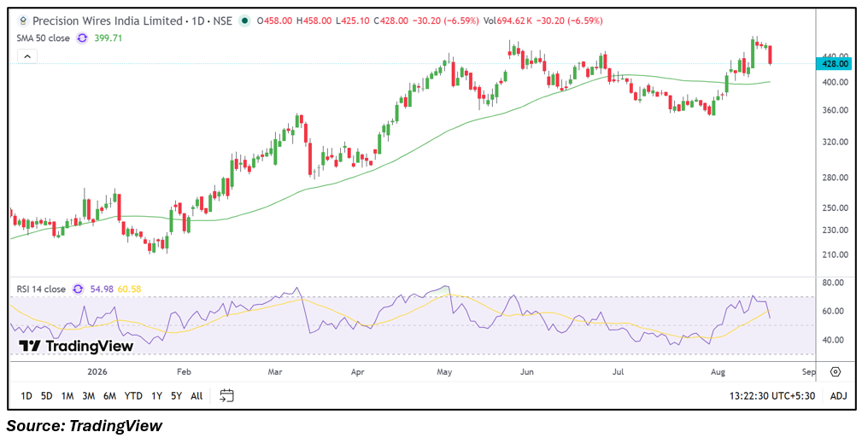Select the 5Y time range
The width and height of the screenshot is (868, 438).
[176, 396]
